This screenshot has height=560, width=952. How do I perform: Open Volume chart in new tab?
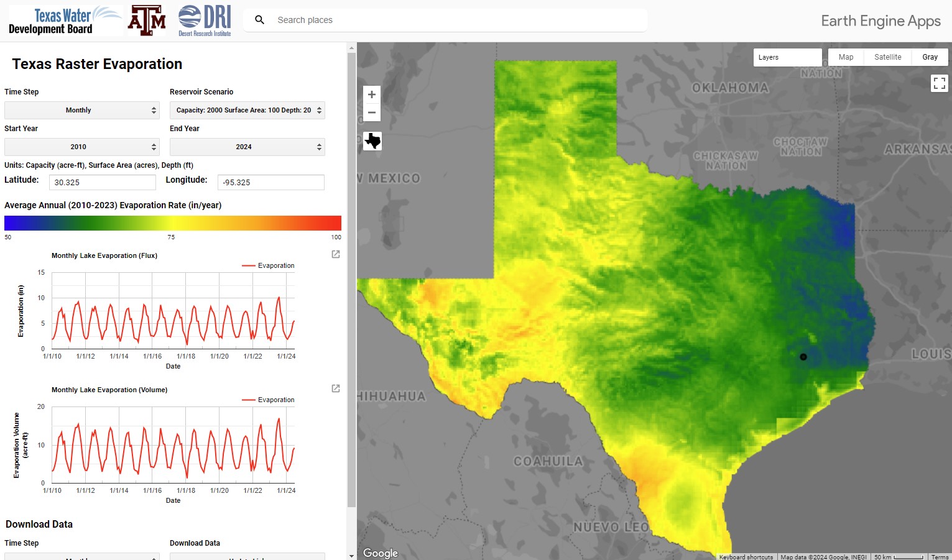point(336,388)
